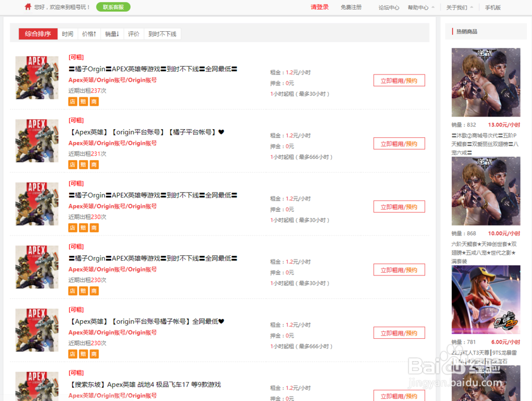The width and height of the screenshot is (532, 401).
Task: Open hot item thumbnail with 销量 868
Action: 486,191
